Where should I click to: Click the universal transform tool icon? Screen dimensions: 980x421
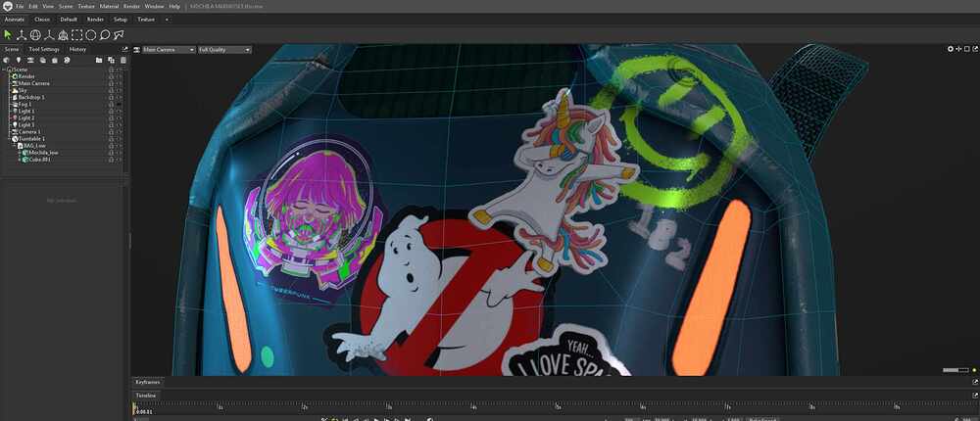coord(63,35)
